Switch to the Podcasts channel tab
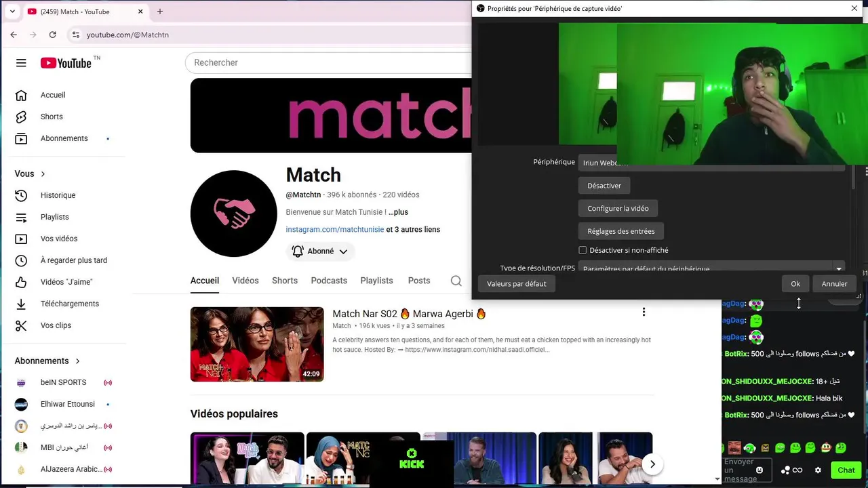This screenshot has height=488, width=868. pyautogui.click(x=329, y=281)
